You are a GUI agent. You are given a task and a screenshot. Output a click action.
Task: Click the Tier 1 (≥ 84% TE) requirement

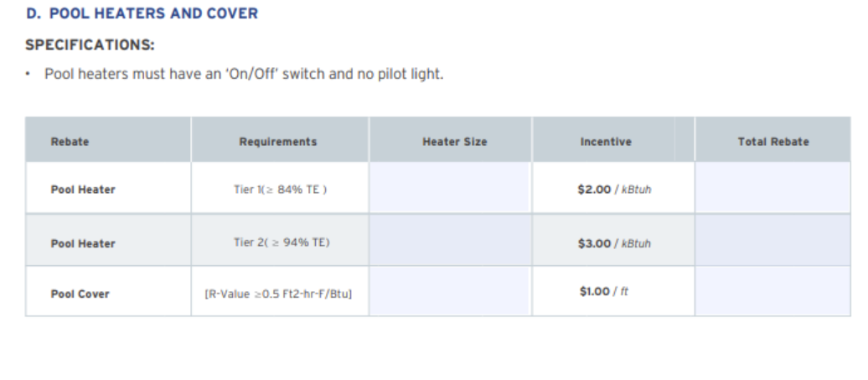[280, 190]
